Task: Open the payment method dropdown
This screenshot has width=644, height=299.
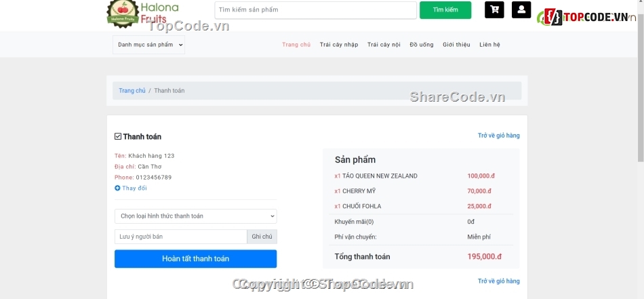Action: coord(195,216)
